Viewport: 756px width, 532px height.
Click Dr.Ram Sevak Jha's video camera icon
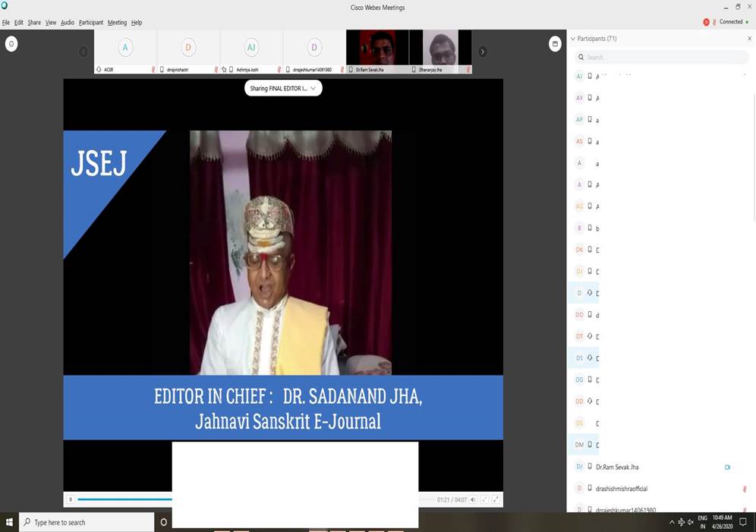click(728, 467)
